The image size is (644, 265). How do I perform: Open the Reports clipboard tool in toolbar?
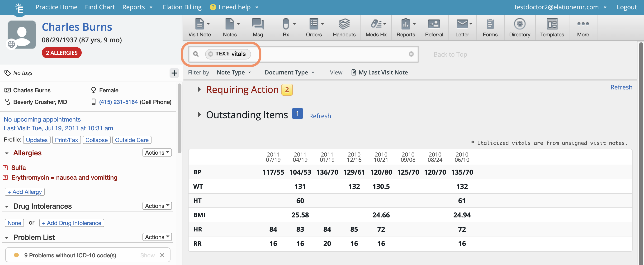[x=406, y=28]
